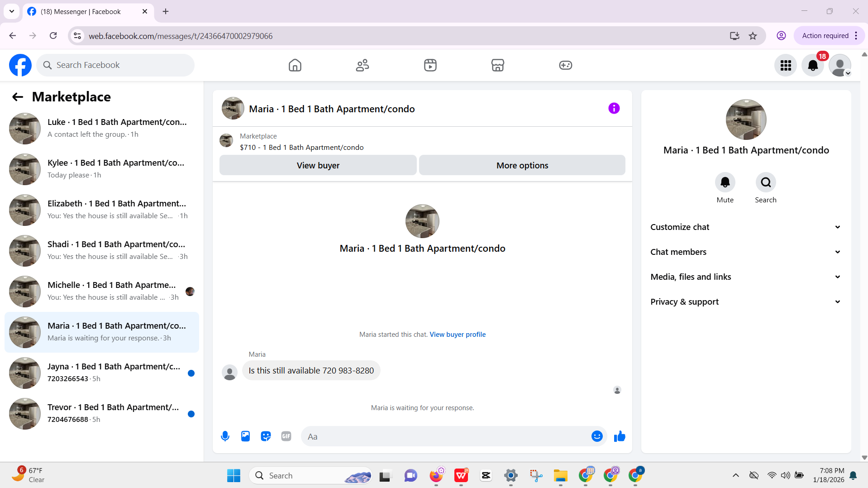The width and height of the screenshot is (868, 488).
Task: Click the Windows taskbar Search box
Action: point(310,475)
